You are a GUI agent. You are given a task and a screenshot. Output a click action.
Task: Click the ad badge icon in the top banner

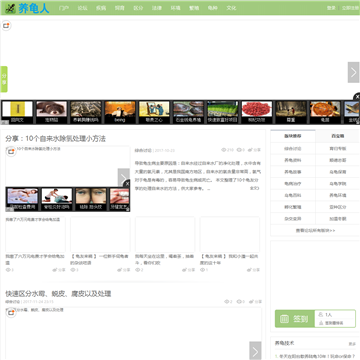click(x=6, y=26)
